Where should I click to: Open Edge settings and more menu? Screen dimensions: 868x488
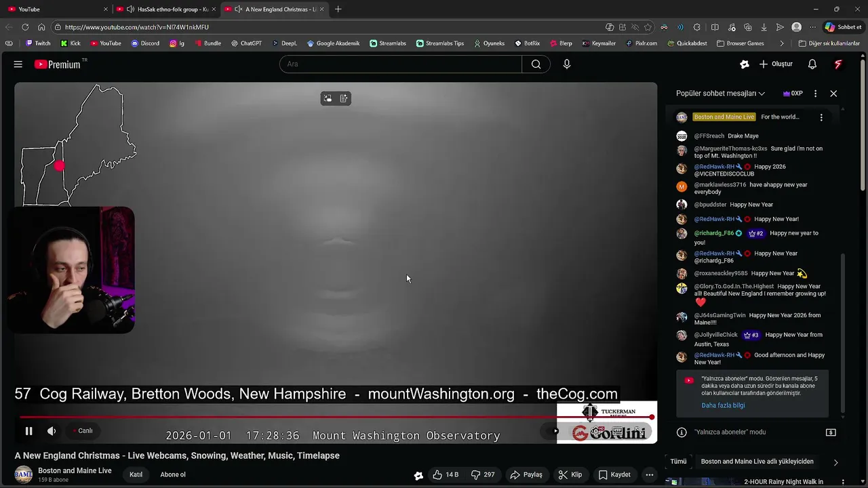click(812, 27)
